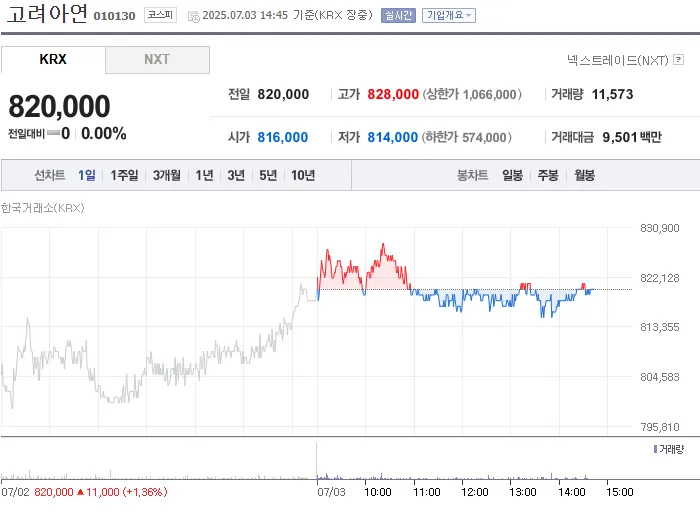Click the 한국거래소(KRX) chart caption
The height and width of the screenshot is (515, 700).
point(42,208)
